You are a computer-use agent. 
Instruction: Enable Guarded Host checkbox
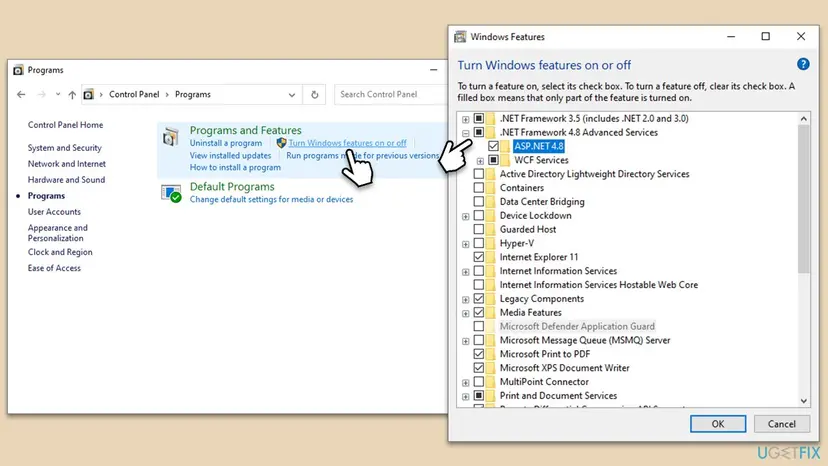point(478,229)
